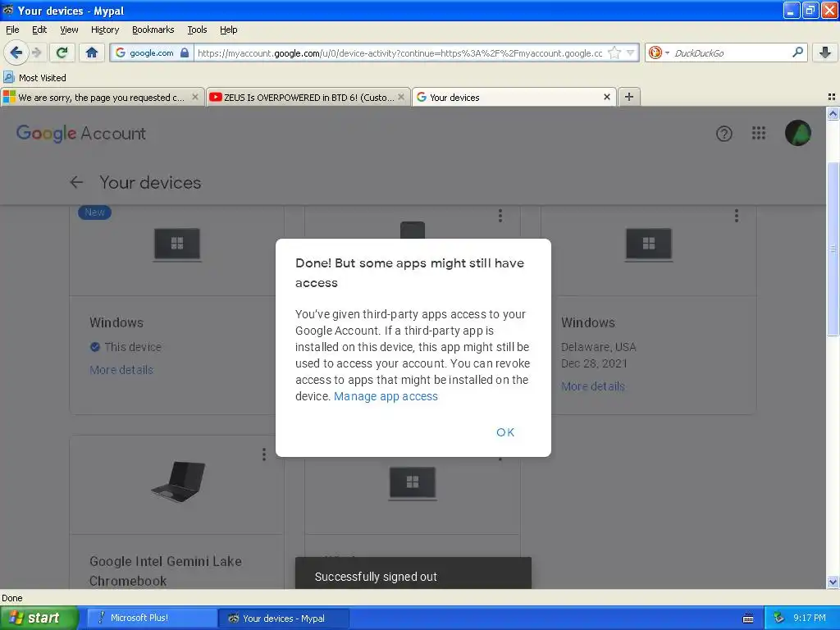Go to the Home page icon
This screenshot has height=630, width=840.
click(x=92, y=52)
